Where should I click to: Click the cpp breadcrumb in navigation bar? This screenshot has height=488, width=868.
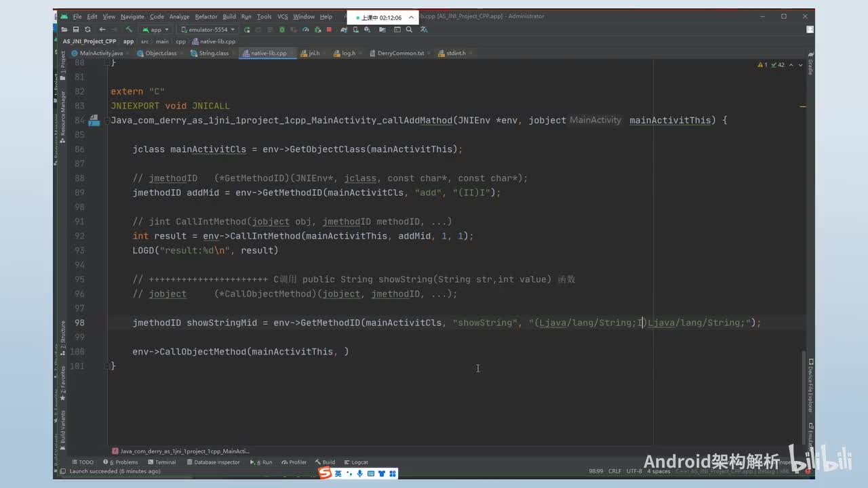(x=180, y=41)
